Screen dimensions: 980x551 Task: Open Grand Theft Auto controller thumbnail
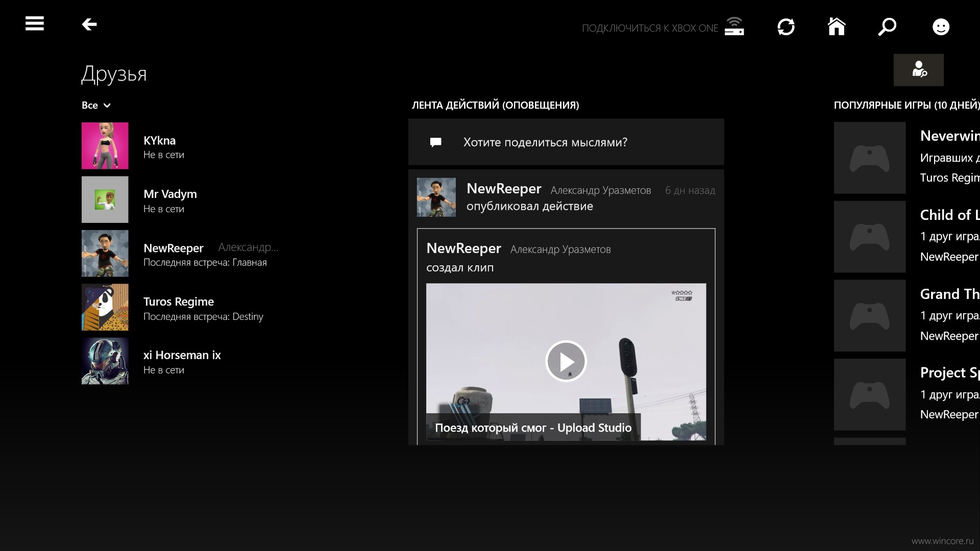(870, 316)
